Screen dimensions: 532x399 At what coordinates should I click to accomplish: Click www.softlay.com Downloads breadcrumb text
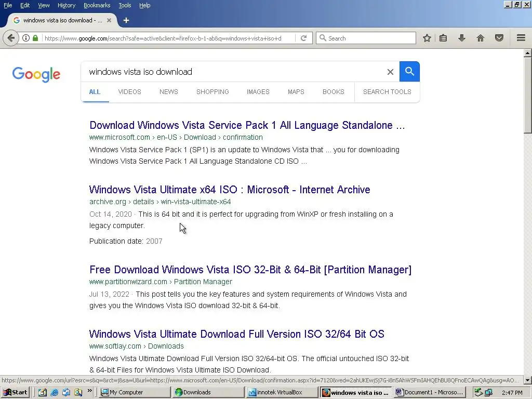(x=137, y=346)
